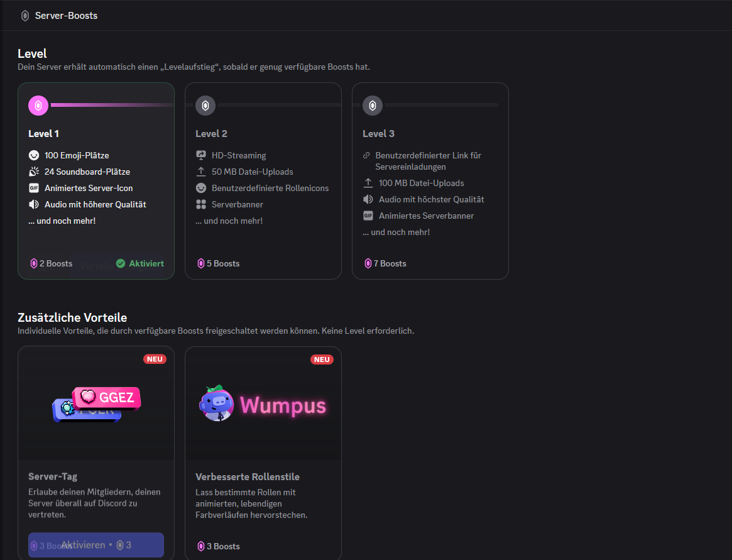
Task: Open the "... und noch mehr!" in Level 3
Action: point(396,232)
